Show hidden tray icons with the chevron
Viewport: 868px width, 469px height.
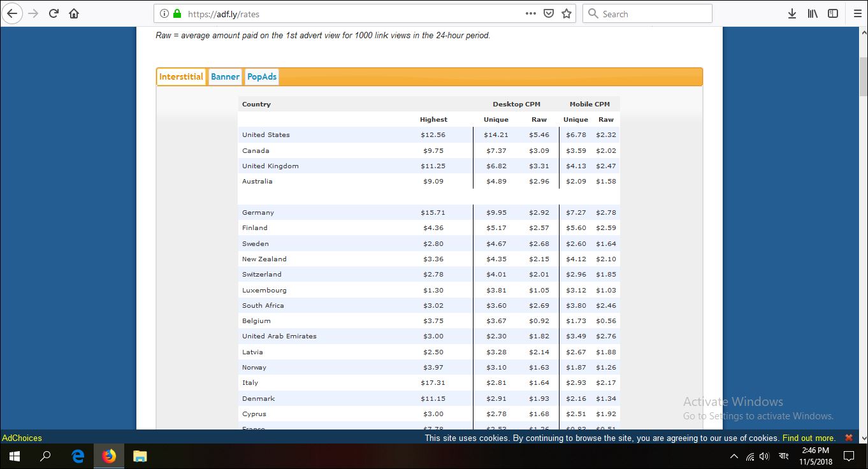(x=734, y=456)
